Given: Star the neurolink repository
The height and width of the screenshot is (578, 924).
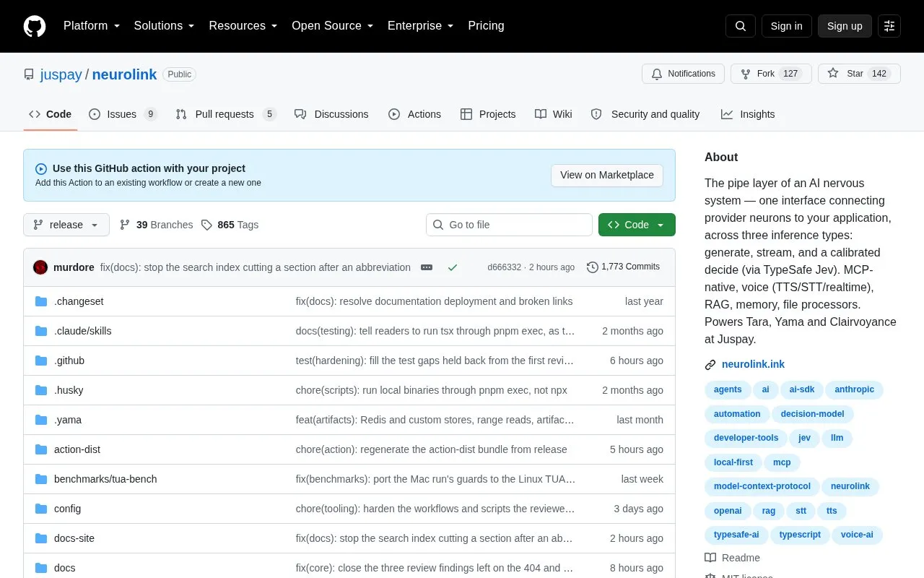Looking at the screenshot, I should [859, 74].
